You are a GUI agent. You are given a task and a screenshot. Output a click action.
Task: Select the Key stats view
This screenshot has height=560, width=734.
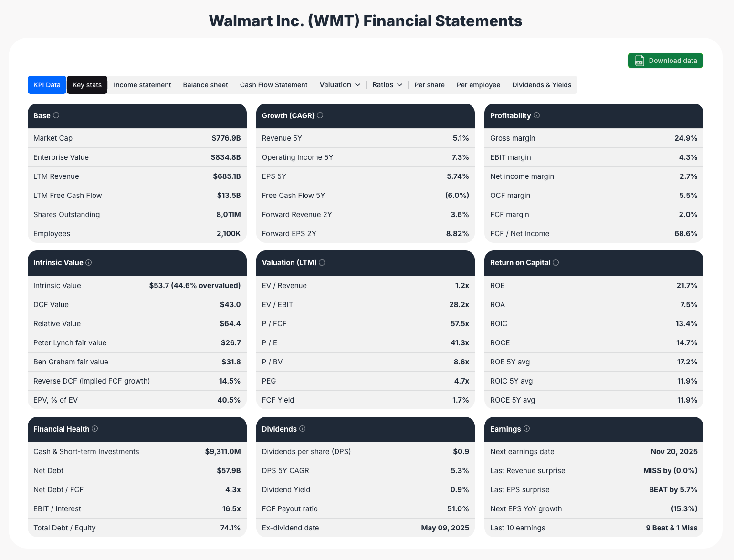(87, 84)
